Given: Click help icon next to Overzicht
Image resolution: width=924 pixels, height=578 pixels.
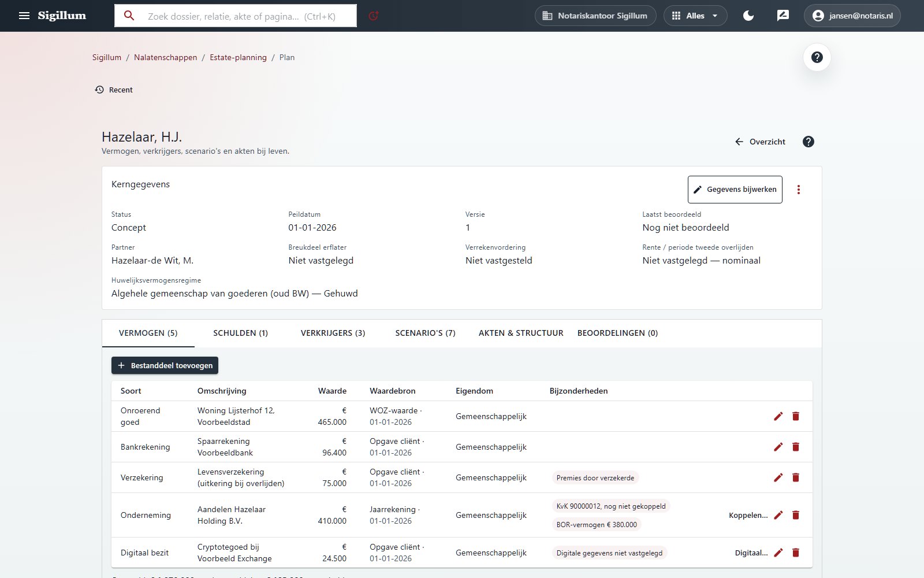Looking at the screenshot, I should pos(808,142).
